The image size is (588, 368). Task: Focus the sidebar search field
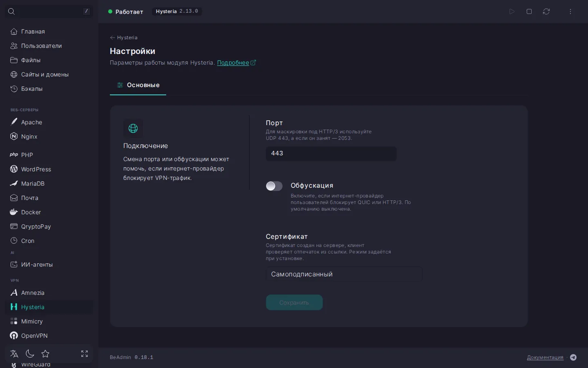[49, 11]
